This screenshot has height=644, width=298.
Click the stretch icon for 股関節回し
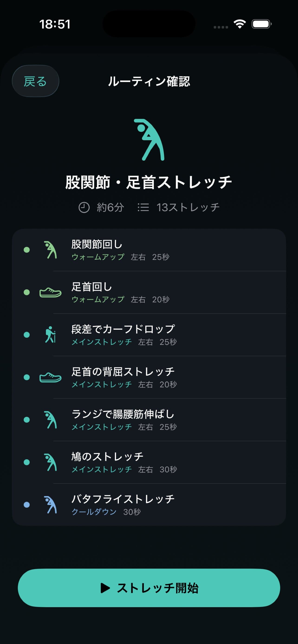51,250
